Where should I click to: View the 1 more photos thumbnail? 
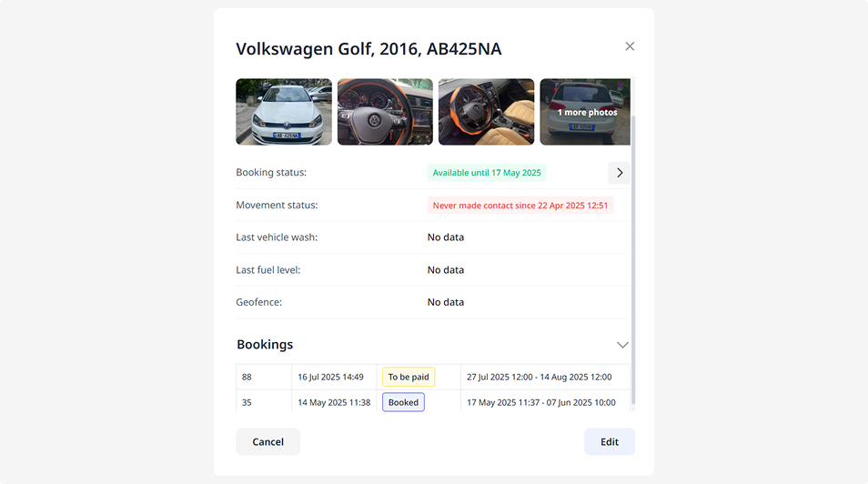585,112
